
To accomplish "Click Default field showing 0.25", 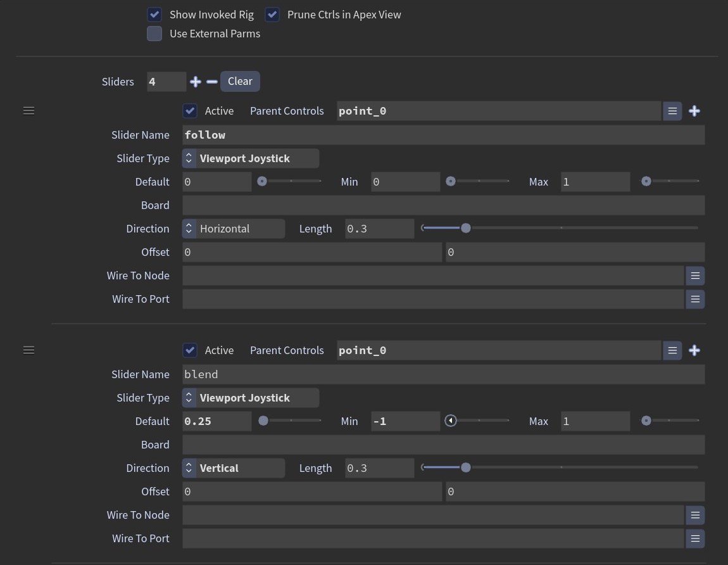I will pos(217,421).
